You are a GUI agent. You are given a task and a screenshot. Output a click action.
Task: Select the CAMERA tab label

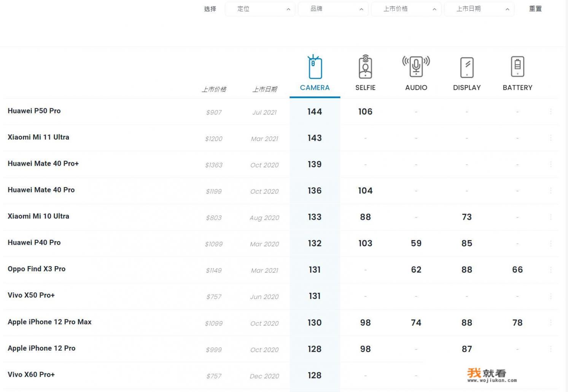coord(315,87)
